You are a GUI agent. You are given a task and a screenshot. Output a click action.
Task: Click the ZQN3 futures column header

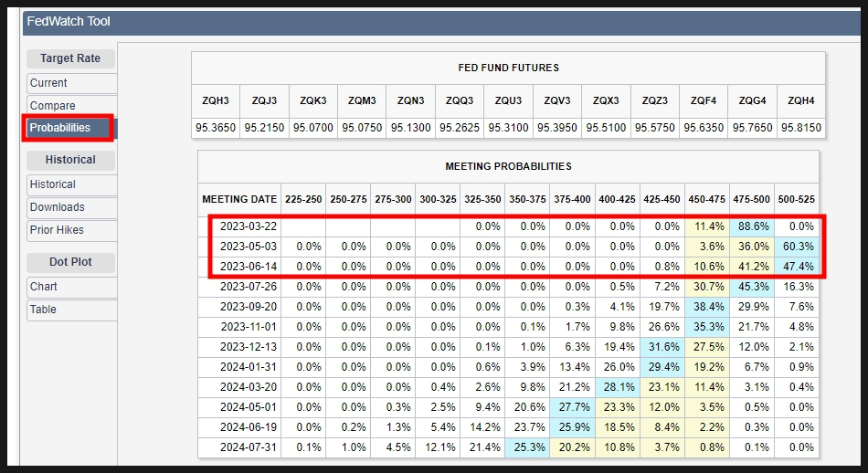(411, 100)
